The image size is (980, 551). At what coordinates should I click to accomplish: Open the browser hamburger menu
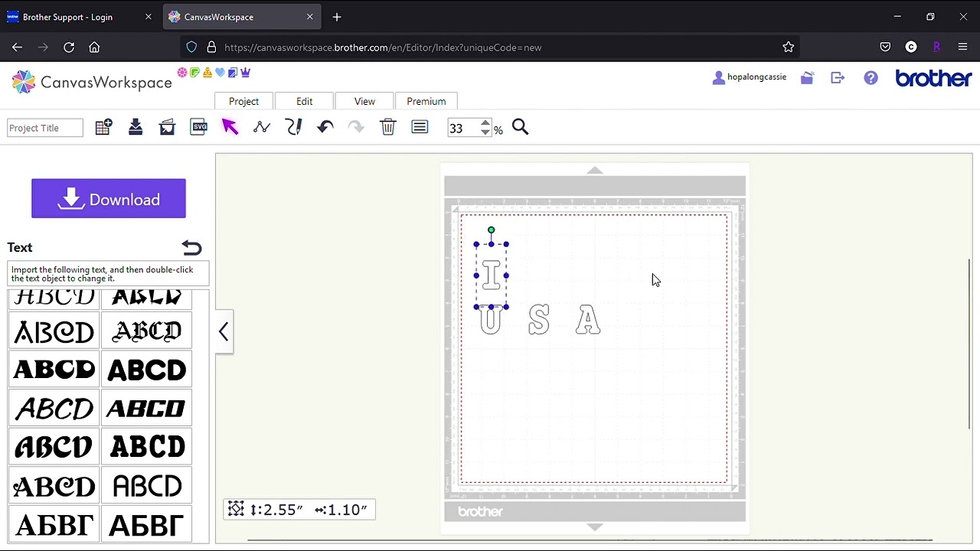pos(963,47)
